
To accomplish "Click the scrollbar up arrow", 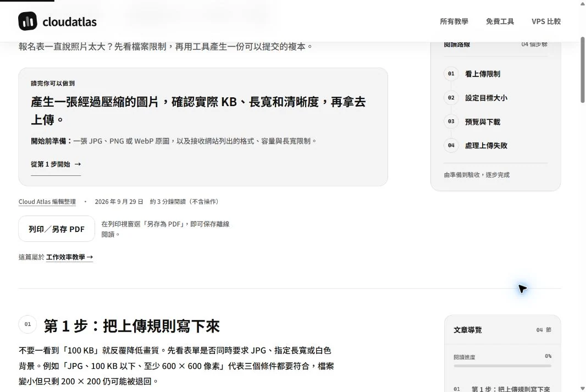I will point(583,3).
